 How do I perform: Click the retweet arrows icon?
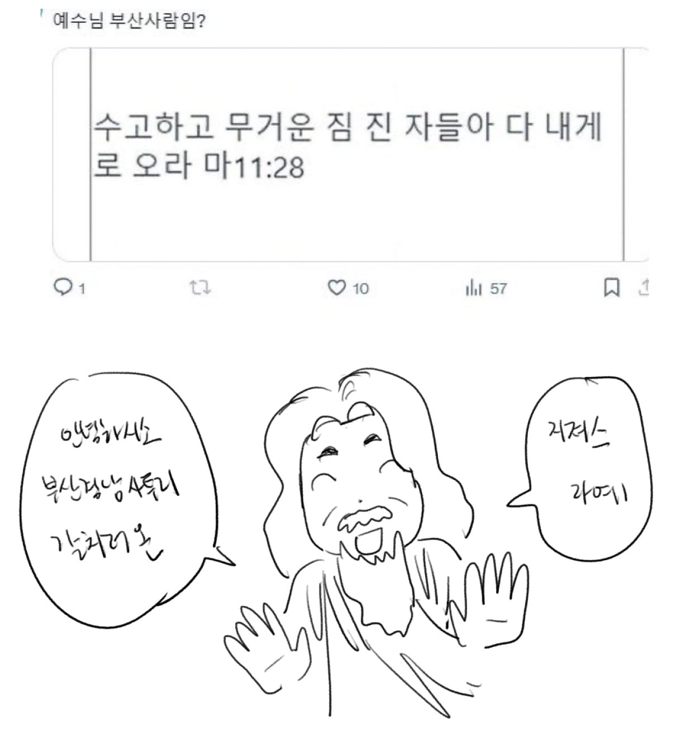click(x=199, y=288)
